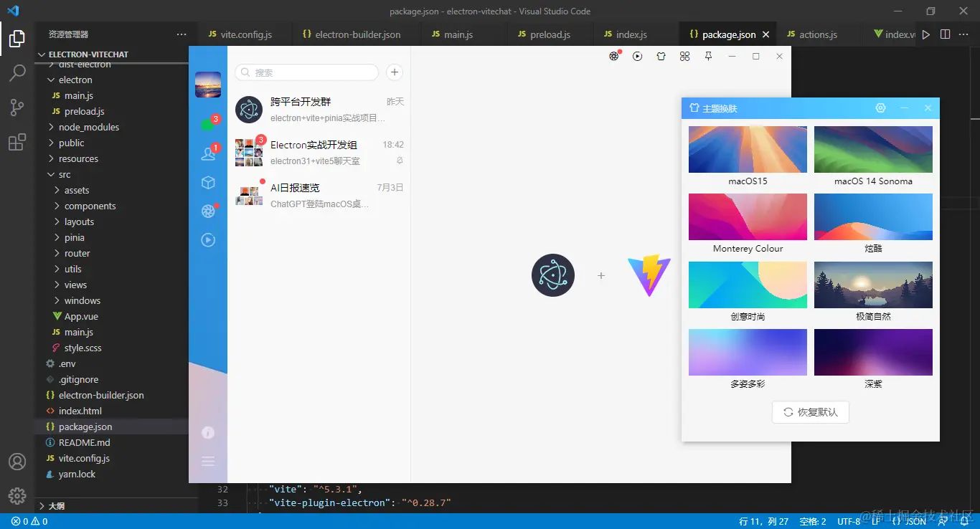Select the Monterey Colour theme swatch
Viewport: 980px width, 529px height.
[x=748, y=216]
